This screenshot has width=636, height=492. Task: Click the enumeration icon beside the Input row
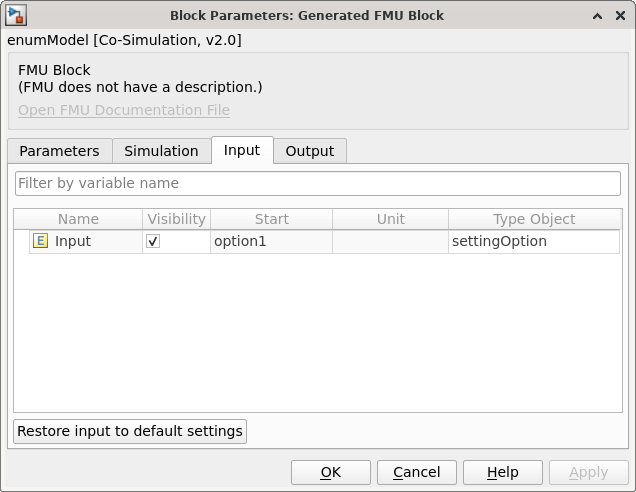40,241
